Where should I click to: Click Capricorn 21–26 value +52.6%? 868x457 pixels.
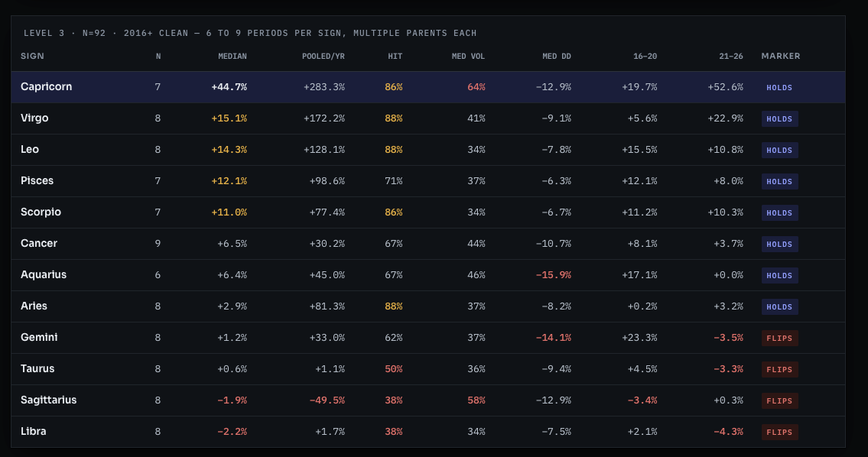click(x=725, y=87)
